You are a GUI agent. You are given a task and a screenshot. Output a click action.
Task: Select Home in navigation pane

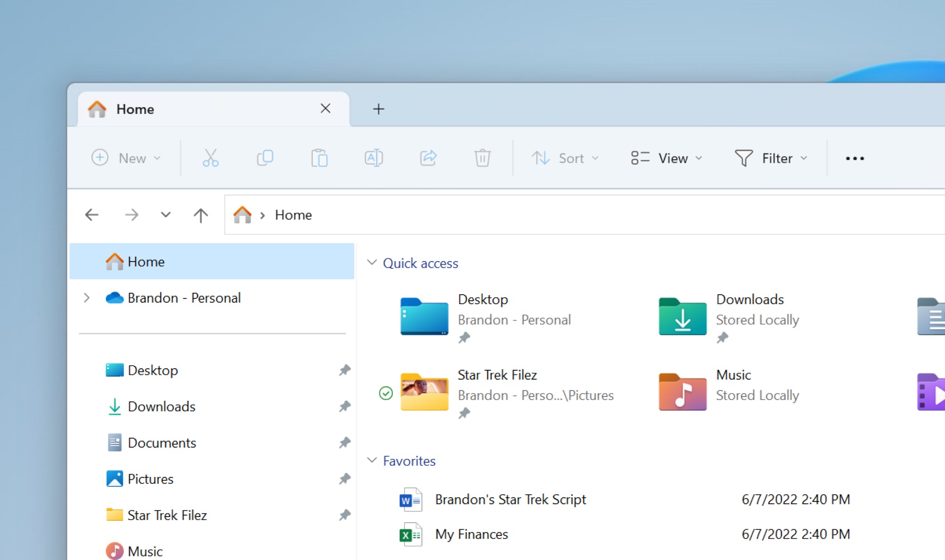(x=146, y=262)
